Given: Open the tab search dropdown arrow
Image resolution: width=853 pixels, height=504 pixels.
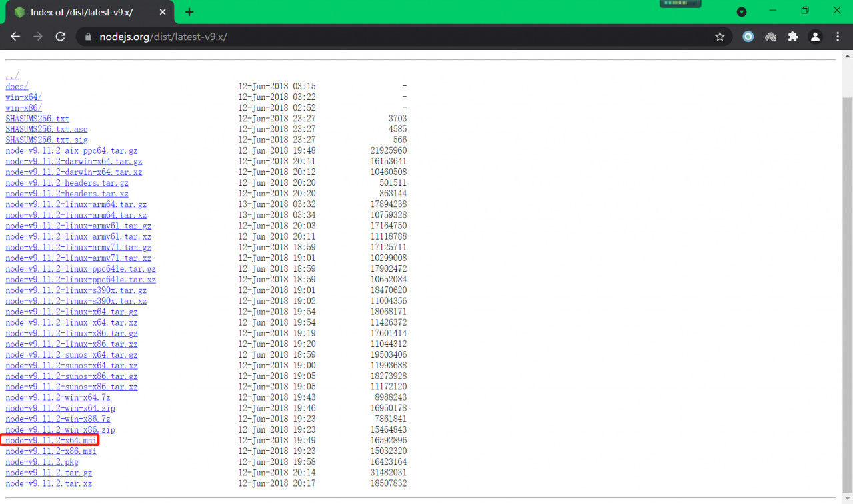Looking at the screenshot, I should tap(742, 11).
